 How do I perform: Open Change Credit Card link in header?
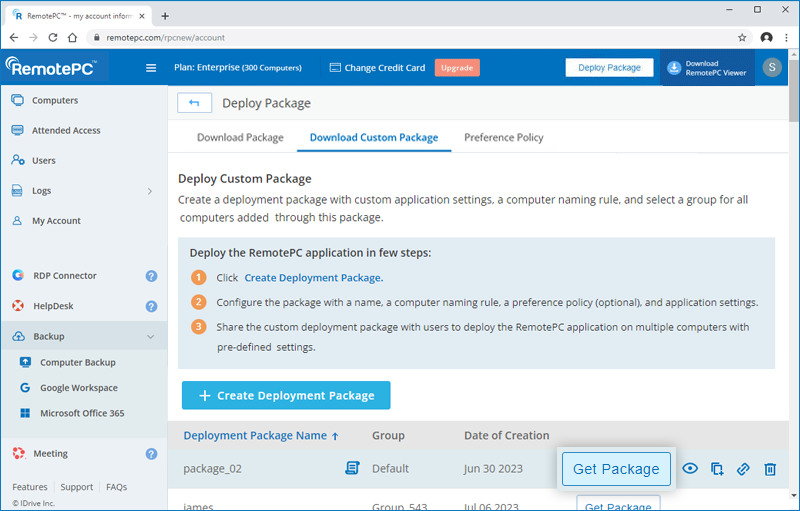pyautogui.click(x=377, y=68)
